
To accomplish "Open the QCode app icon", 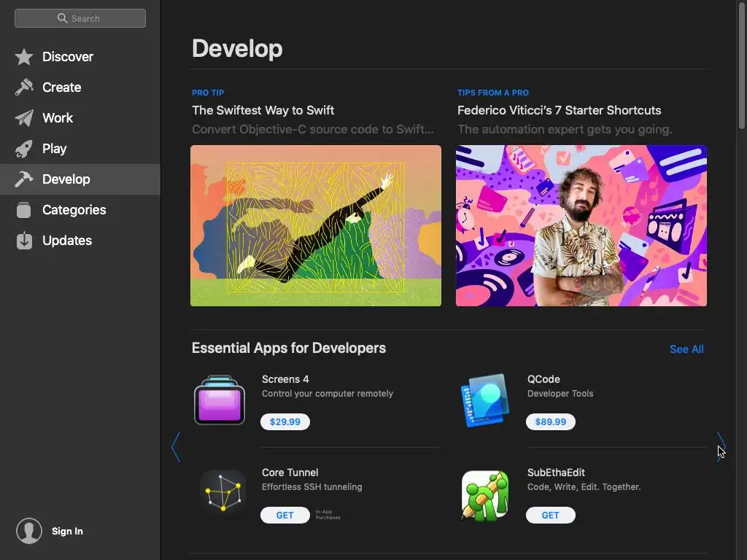I will (x=485, y=400).
